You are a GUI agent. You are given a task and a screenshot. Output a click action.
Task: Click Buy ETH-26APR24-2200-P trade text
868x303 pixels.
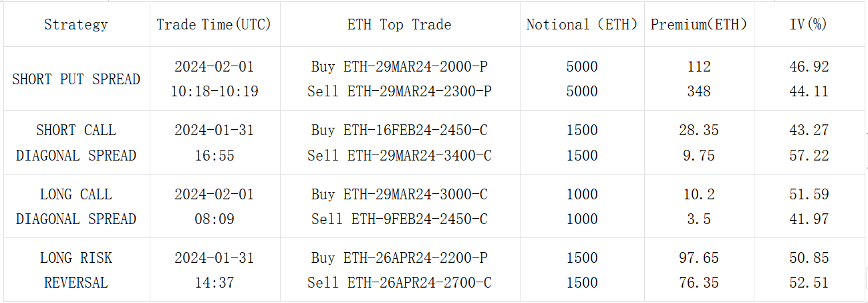(399, 258)
